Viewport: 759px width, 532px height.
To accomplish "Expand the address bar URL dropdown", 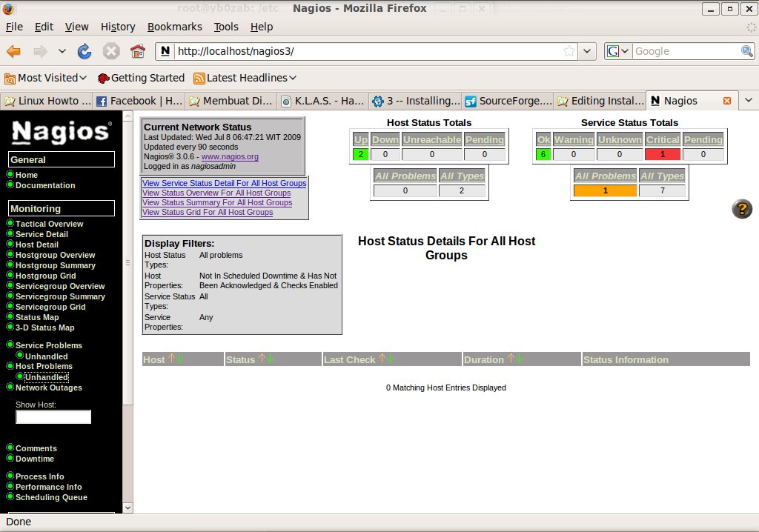I will (x=587, y=51).
